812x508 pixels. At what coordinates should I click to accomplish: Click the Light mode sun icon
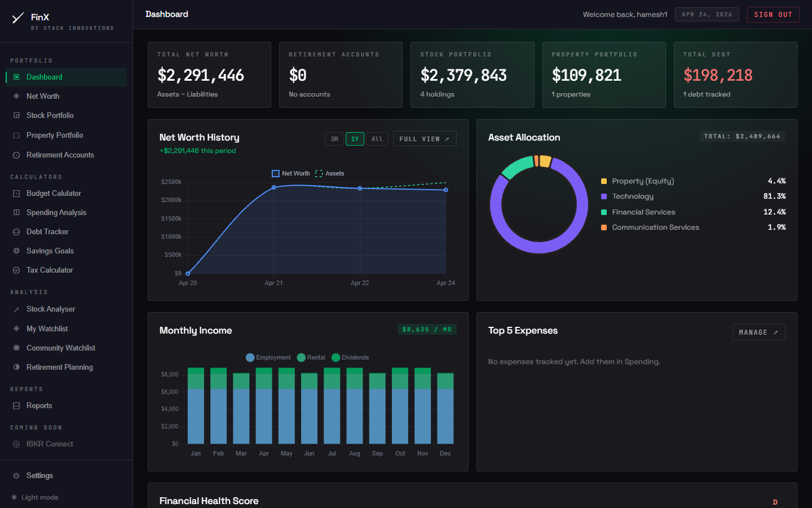tap(14, 497)
